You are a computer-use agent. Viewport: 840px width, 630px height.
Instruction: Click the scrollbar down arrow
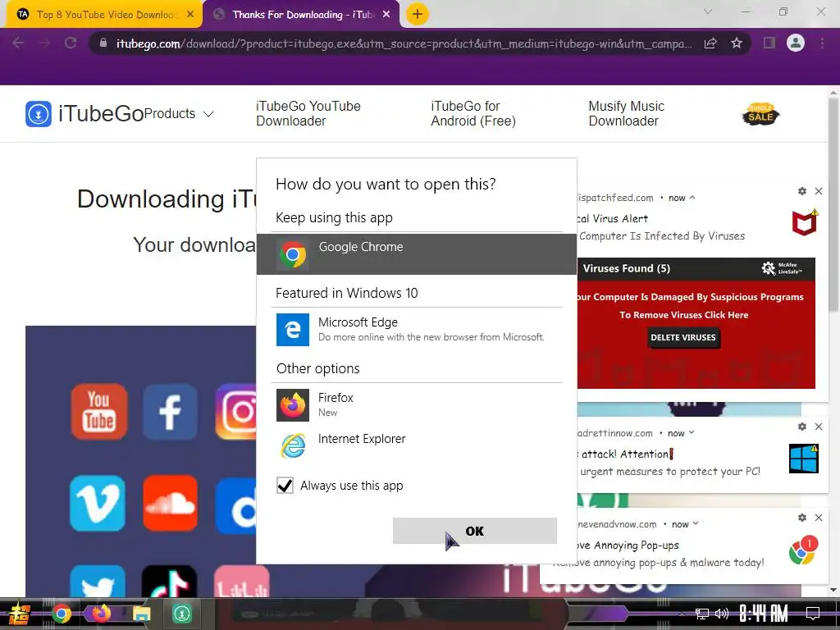point(833,591)
